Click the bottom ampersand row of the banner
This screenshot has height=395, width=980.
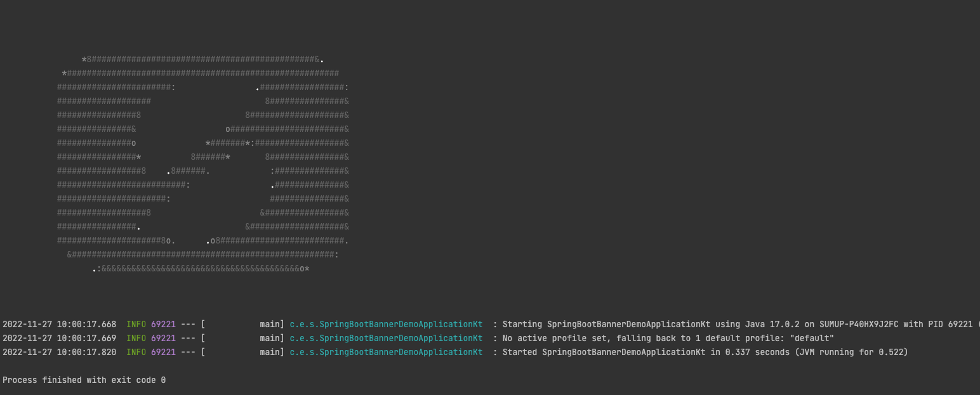[x=201, y=269]
